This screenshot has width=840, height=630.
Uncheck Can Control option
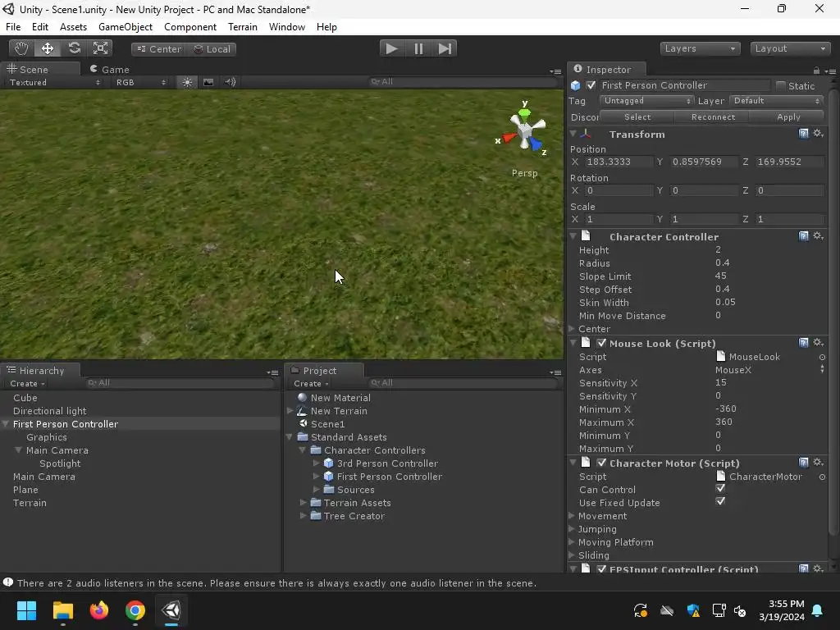(720, 489)
